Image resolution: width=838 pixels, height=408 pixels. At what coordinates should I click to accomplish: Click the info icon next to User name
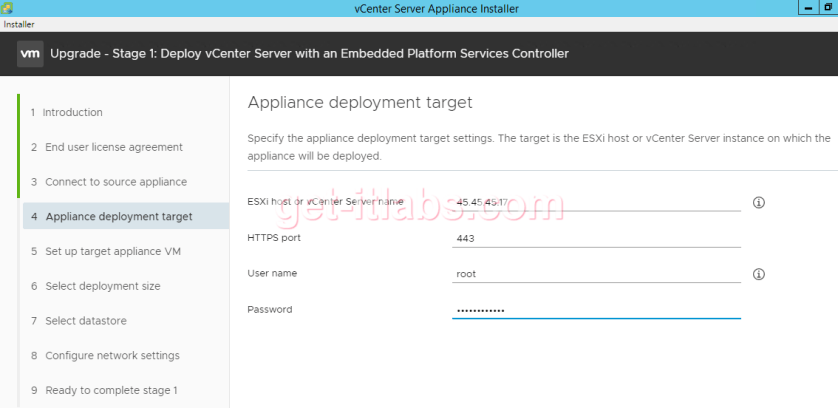tap(758, 274)
